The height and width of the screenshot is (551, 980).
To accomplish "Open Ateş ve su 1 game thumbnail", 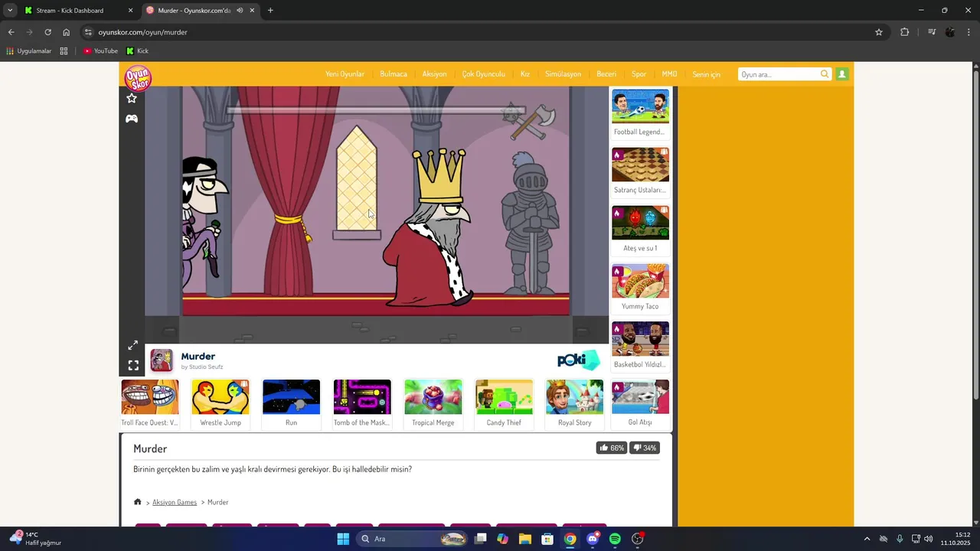I will coord(640,230).
